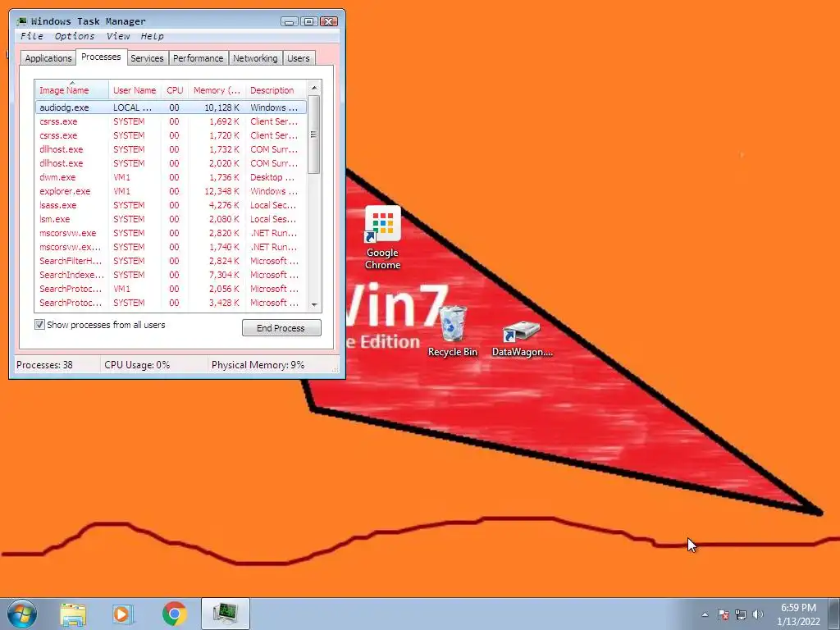Untick Show processes from all users

point(39,325)
